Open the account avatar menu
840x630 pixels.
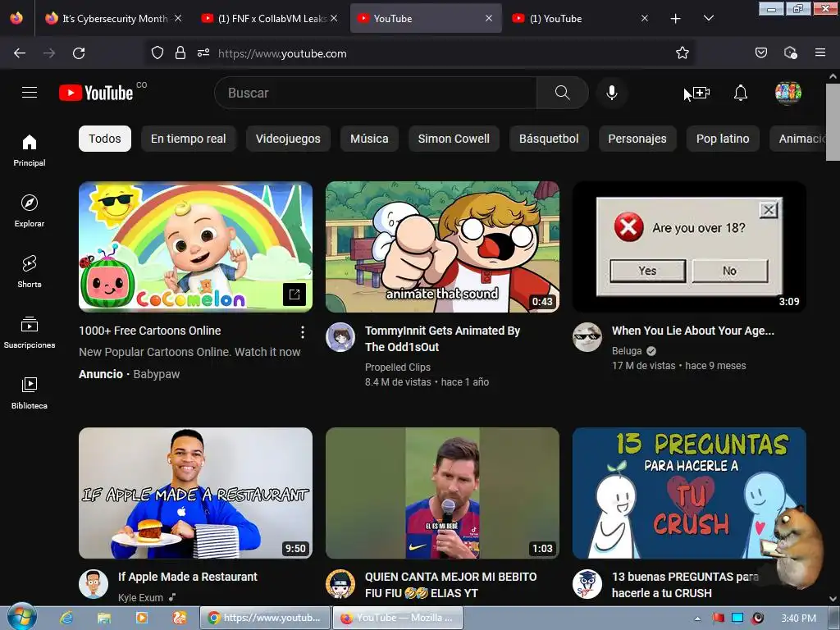pyautogui.click(x=788, y=93)
